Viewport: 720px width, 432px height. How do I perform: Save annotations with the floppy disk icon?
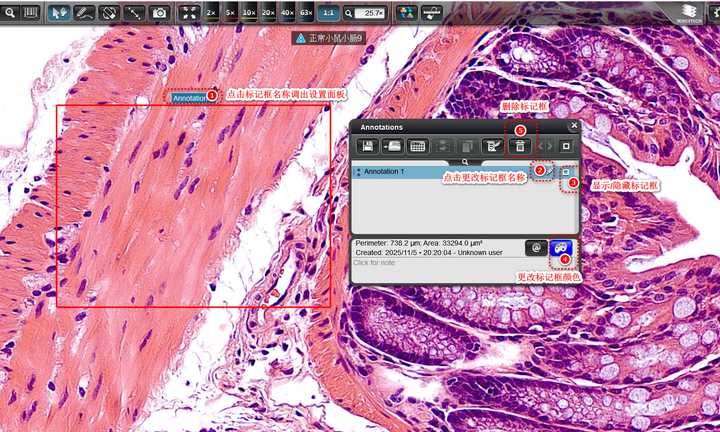tap(367, 146)
